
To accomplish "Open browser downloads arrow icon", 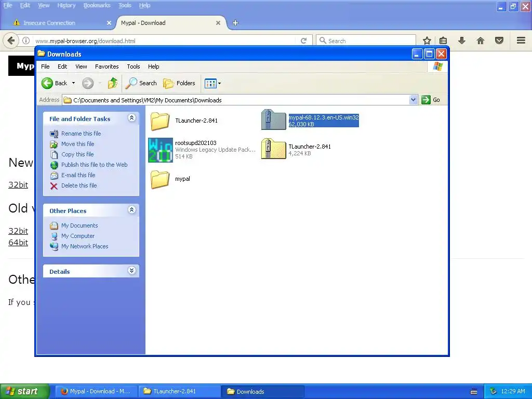I will click(462, 41).
